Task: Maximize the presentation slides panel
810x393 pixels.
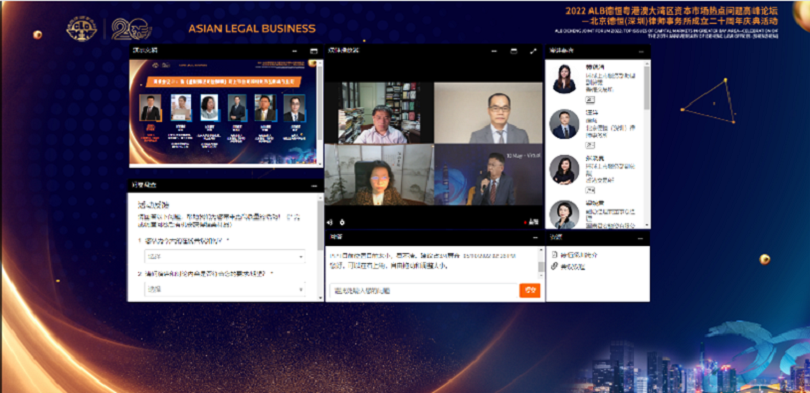Action: (313, 51)
